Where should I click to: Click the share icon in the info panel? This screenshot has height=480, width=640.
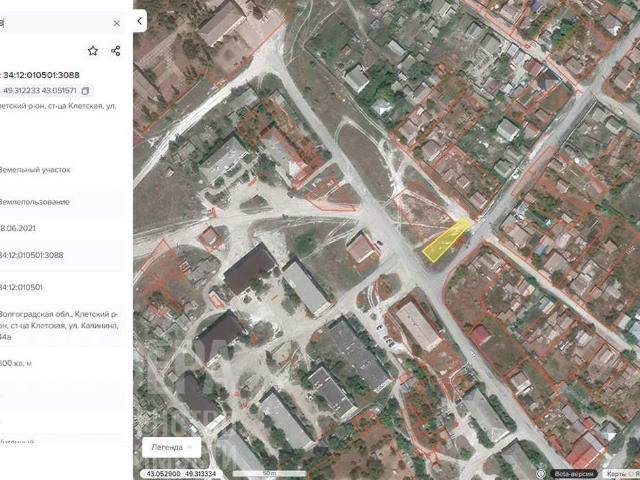coord(116,51)
